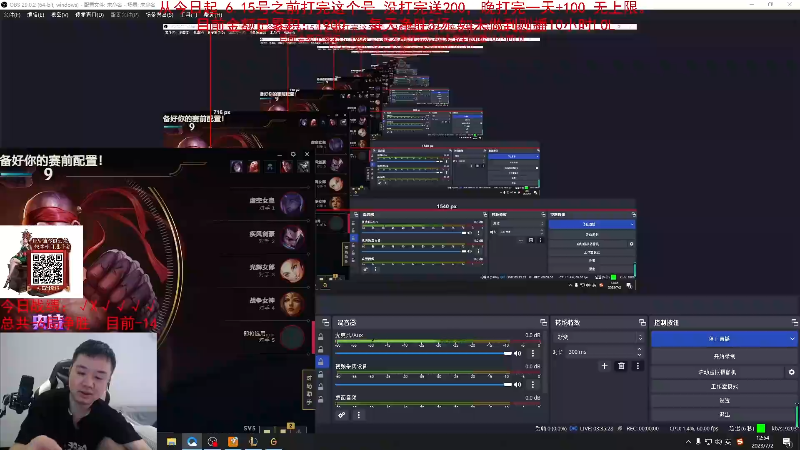Click the Sogou input method tray icon
The image size is (800, 450).
[x=740, y=442]
